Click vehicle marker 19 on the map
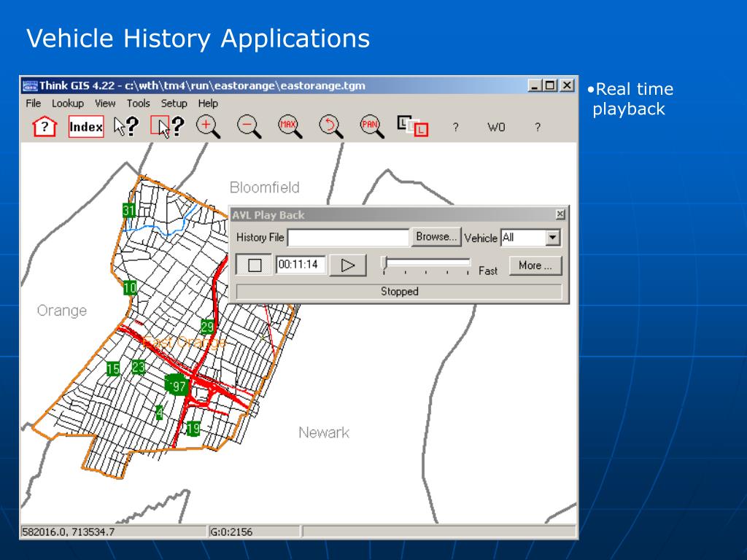The width and height of the screenshot is (747, 560). coord(193,429)
